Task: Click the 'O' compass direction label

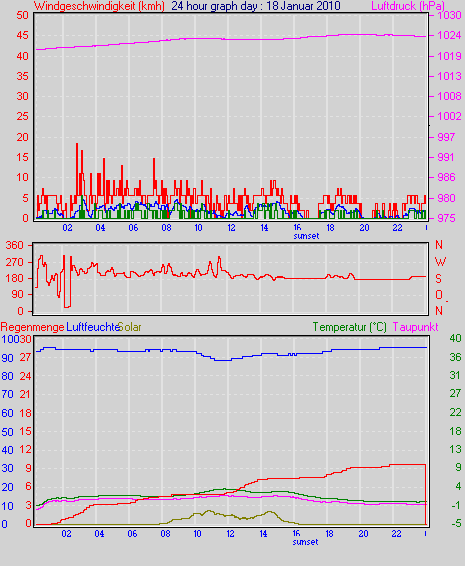Action: [x=439, y=295]
